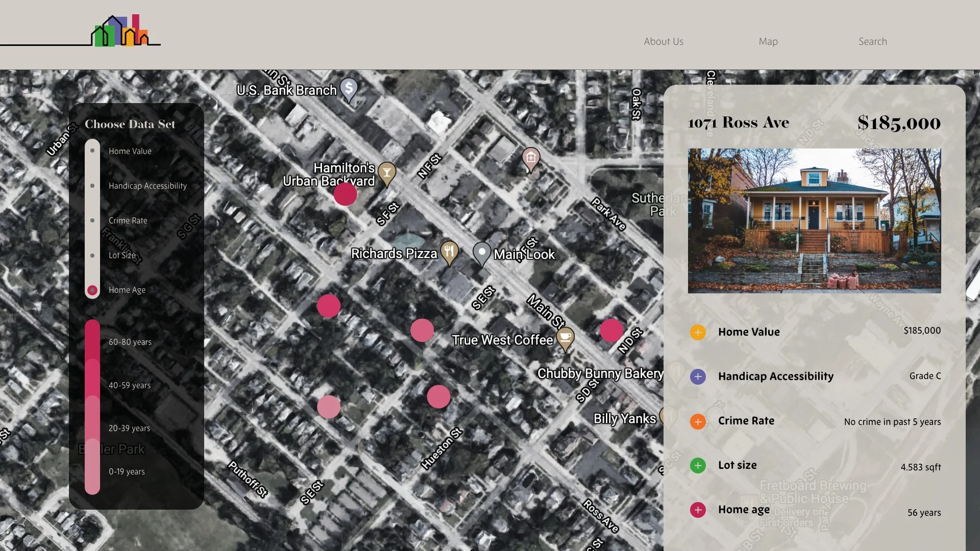Expand Handicap Accessibility purple plus icon
980x551 pixels.
[x=698, y=377]
